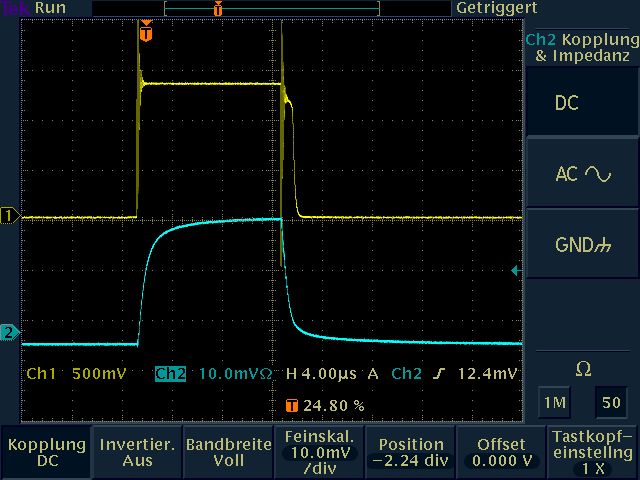This screenshot has height=480, width=640.
Task: Click the orange trigger position marker T
Action: pos(147,33)
